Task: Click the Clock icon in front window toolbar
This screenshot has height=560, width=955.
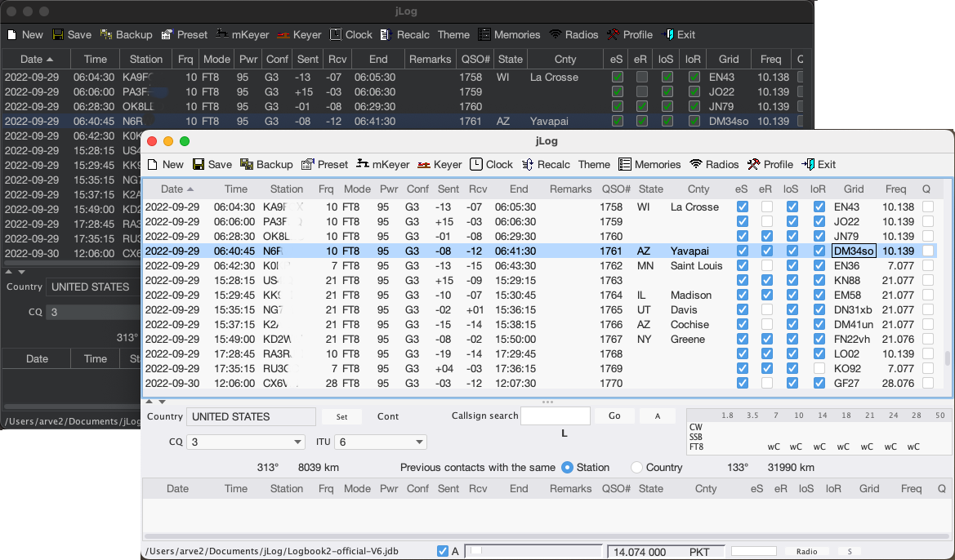Action: click(x=476, y=164)
